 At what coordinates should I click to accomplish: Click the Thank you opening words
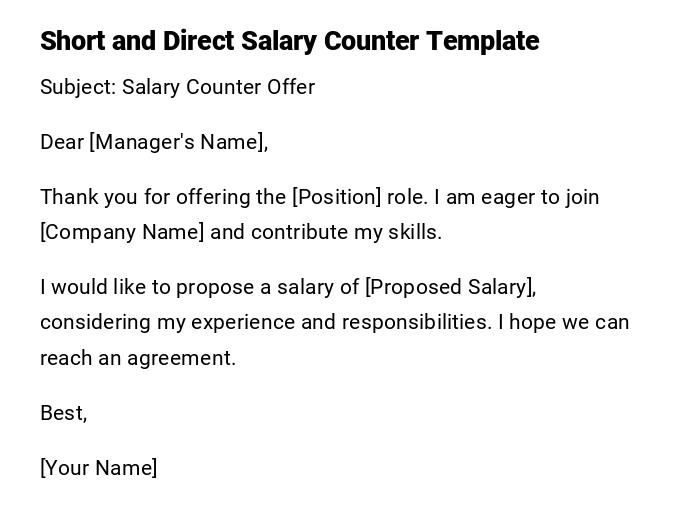click(x=79, y=197)
